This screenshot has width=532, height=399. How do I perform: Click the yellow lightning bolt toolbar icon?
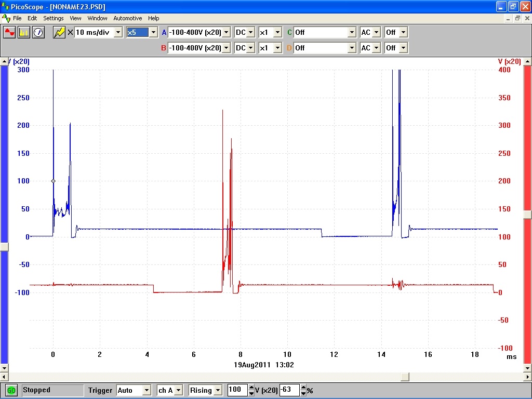pyautogui.click(x=59, y=32)
